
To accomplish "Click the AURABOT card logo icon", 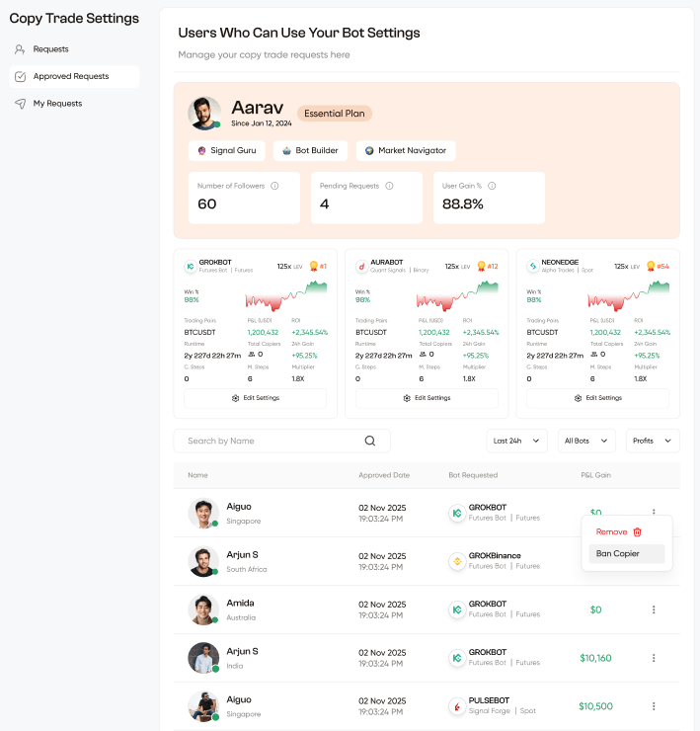I will [361, 266].
